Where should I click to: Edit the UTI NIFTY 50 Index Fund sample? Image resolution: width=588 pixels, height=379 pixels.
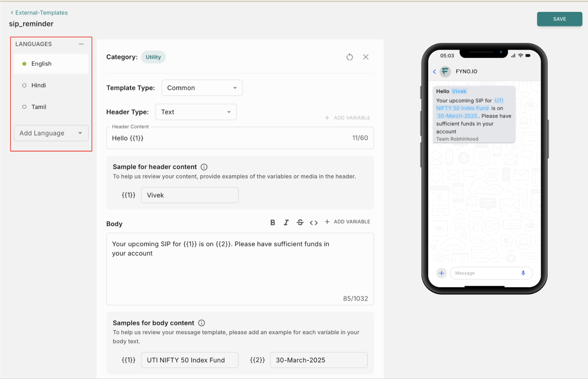click(190, 360)
